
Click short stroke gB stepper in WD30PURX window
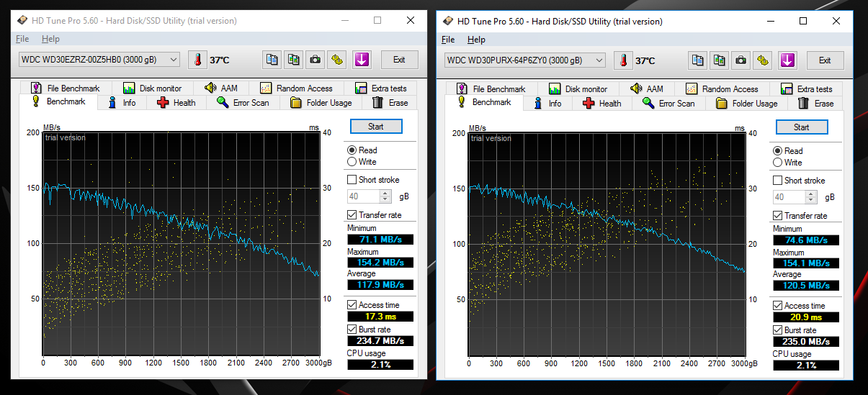811,197
